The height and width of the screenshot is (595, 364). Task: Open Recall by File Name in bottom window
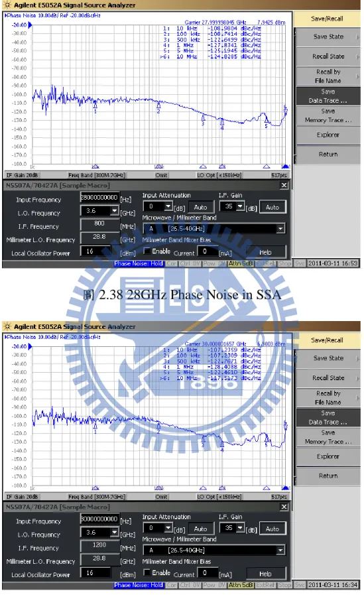click(x=328, y=398)
